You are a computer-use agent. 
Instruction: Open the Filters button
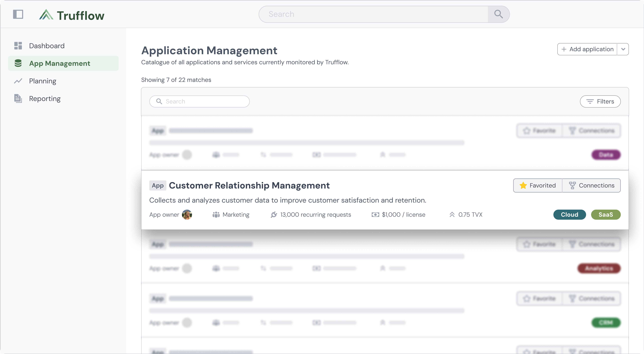tap(600, 102)
